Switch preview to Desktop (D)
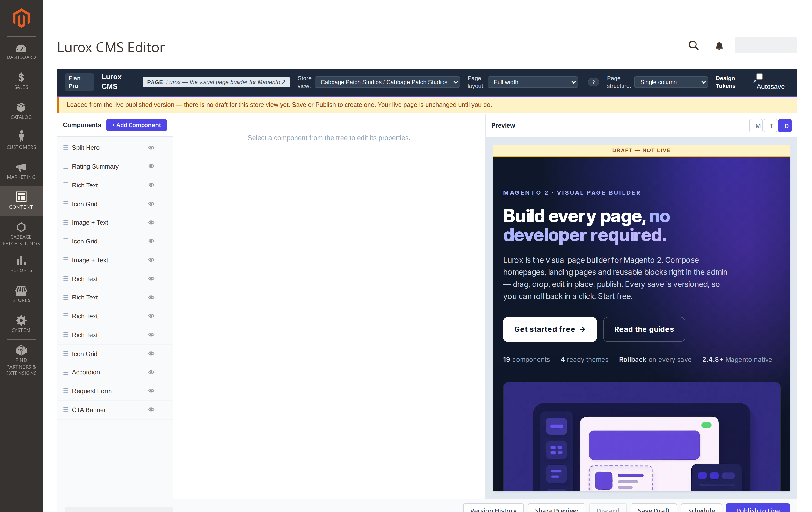Screen dimensions: 812x512 tap(785, 126)
